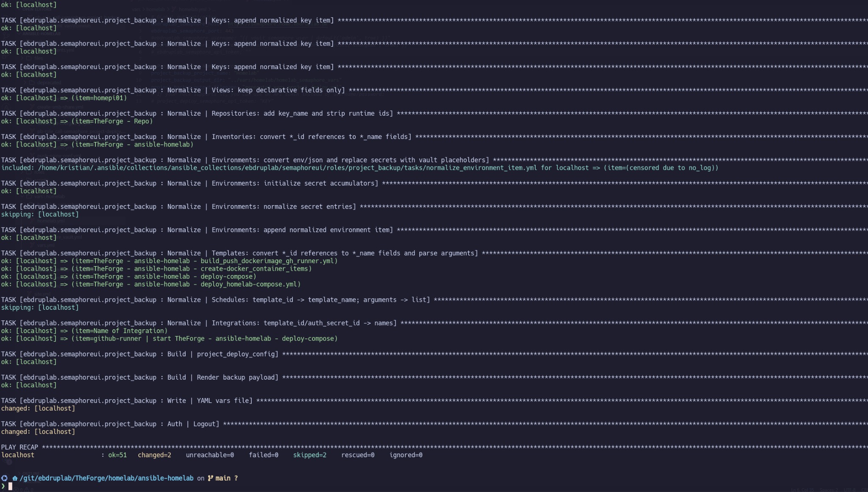Click the '?' git status marker in the prompt
This screenshot has height=492, width=868.
[236, 478]
